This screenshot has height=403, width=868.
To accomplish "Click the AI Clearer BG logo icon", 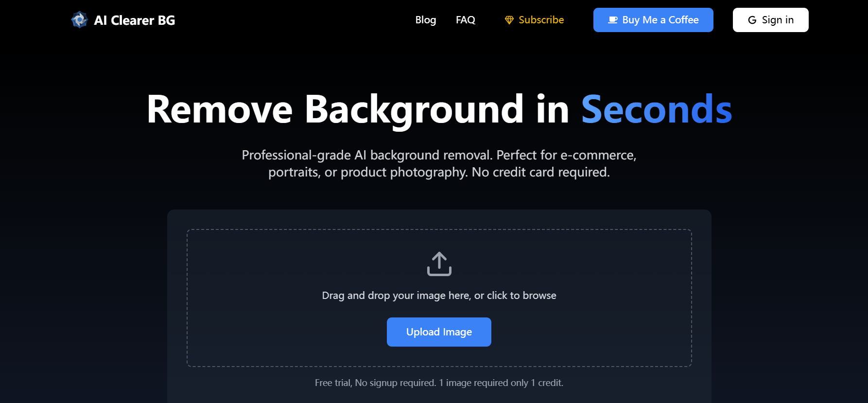I will click(79, 20).
